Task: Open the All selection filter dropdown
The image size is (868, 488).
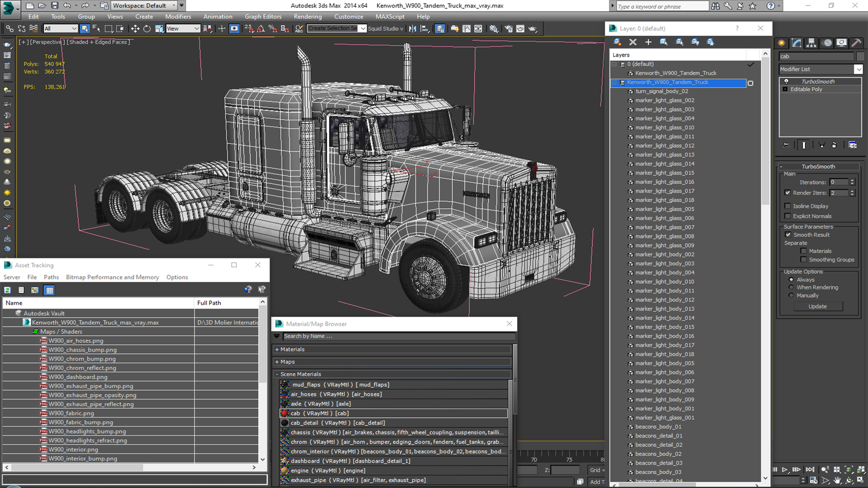Action: 61,28
